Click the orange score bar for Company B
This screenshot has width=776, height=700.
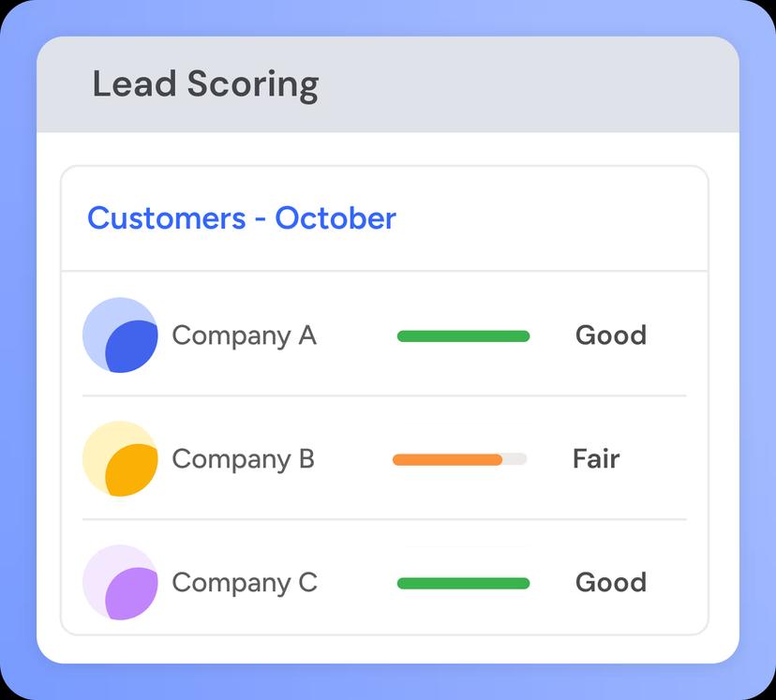pos(447,459)
